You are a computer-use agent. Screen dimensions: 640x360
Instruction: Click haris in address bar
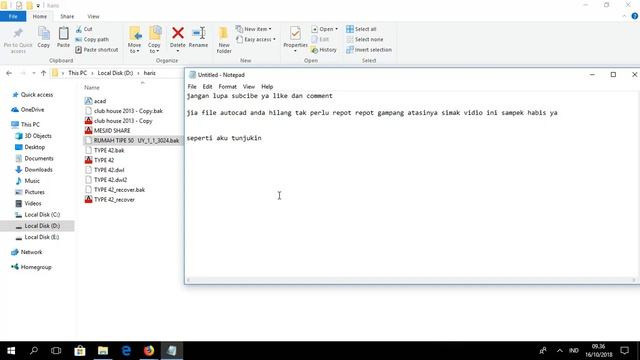click(x=149, y=73)
